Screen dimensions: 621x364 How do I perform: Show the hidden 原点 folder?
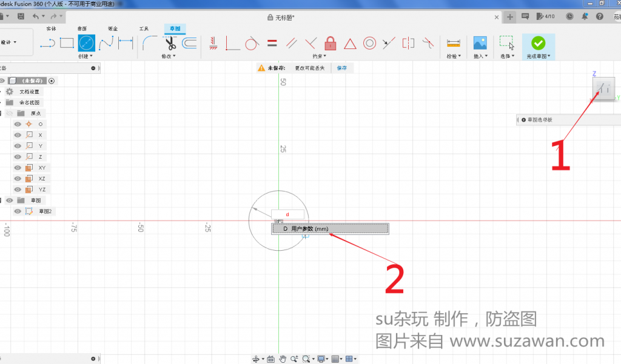point(10,113)
